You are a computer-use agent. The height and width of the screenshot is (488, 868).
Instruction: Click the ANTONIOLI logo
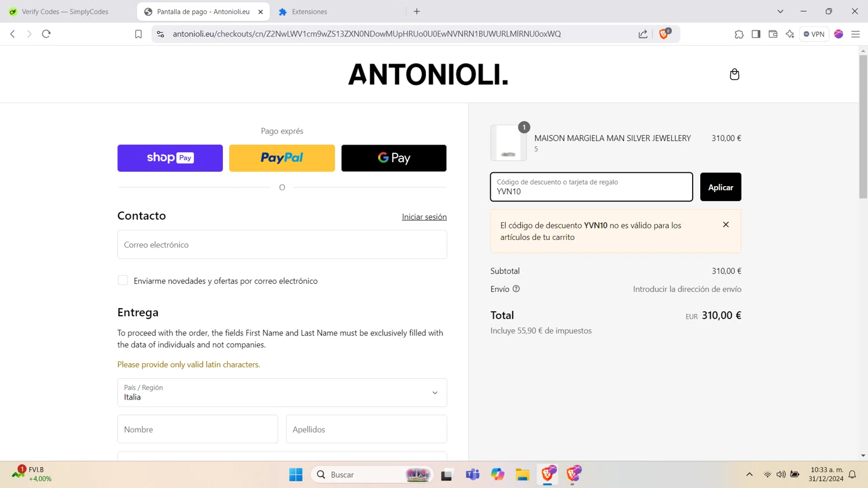click(428, 74)
